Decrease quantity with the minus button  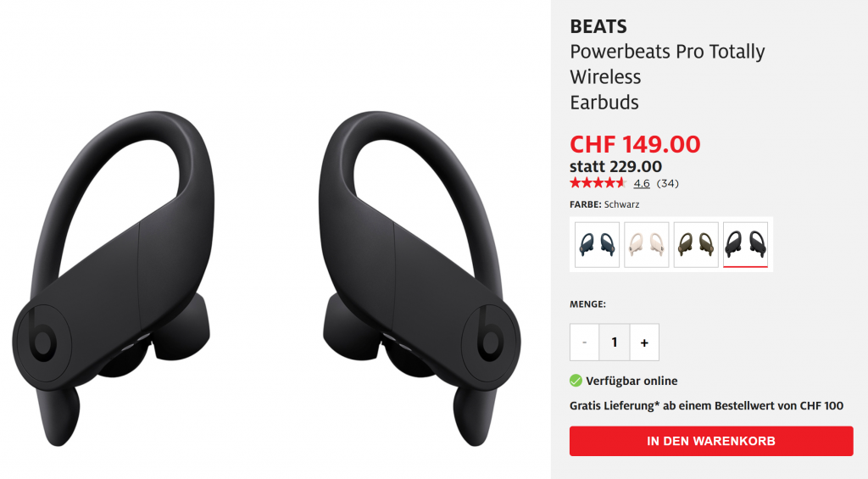(584, 343)
